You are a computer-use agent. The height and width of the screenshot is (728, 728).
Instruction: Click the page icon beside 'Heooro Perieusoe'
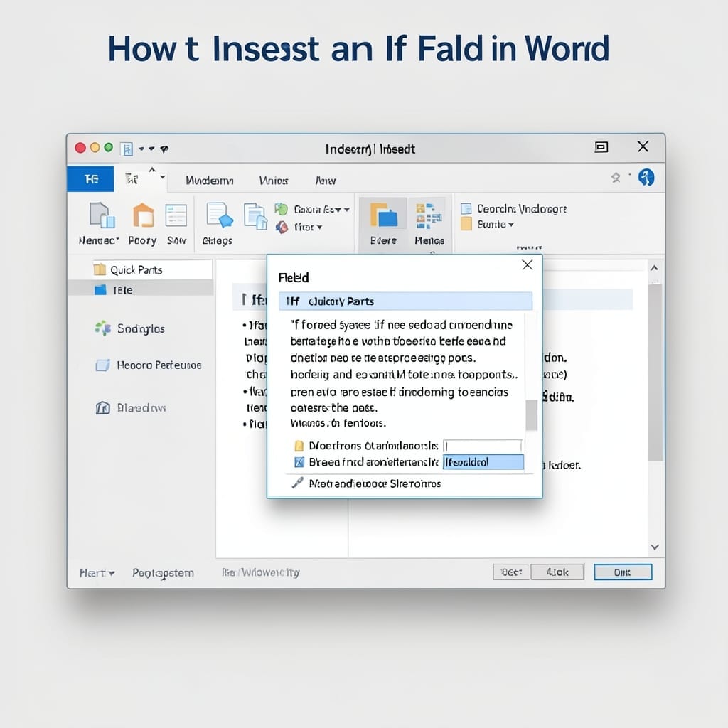point(102,365)
